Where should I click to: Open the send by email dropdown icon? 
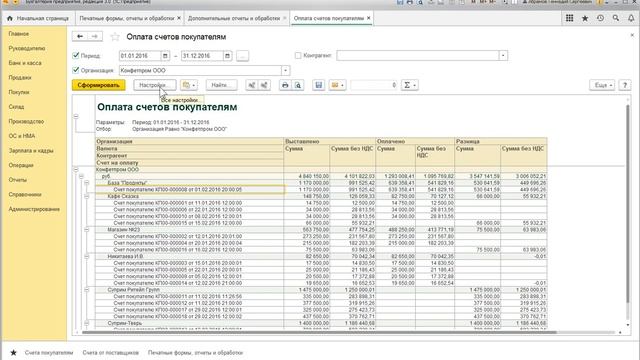coord(337,85)
